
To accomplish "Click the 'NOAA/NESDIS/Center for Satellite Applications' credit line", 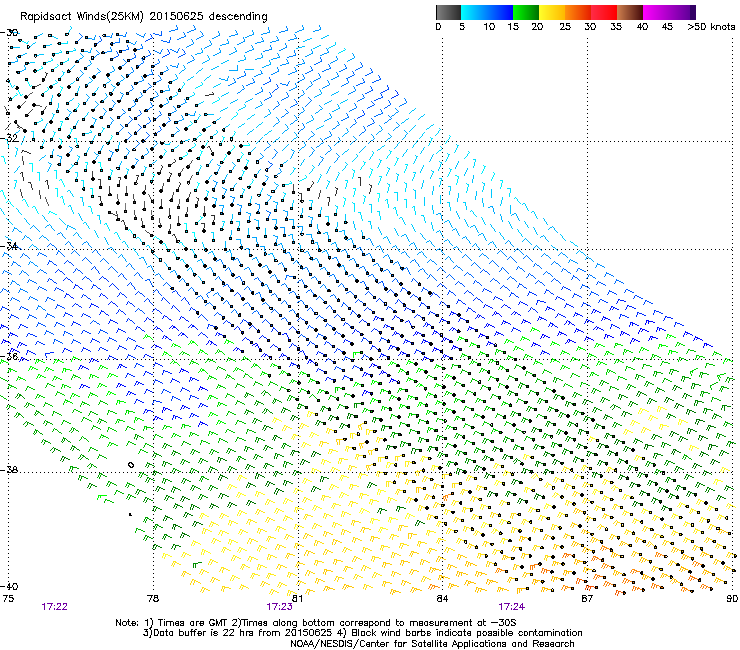I will [x=432, y=644].
